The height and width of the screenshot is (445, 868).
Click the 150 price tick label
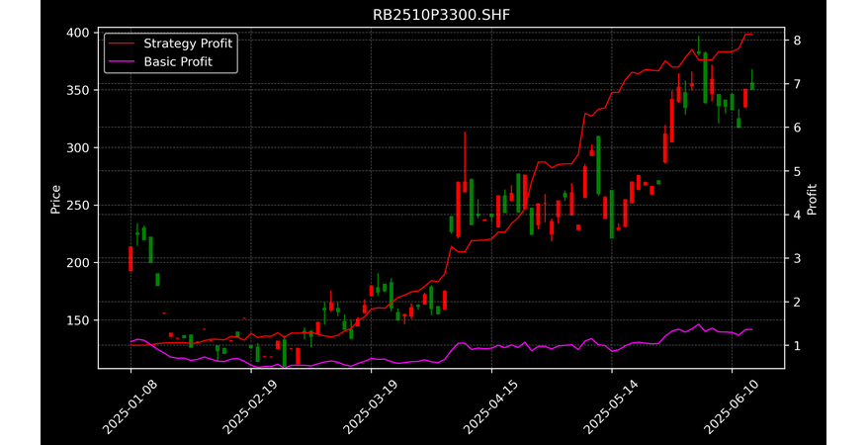(x=77, y=320)
